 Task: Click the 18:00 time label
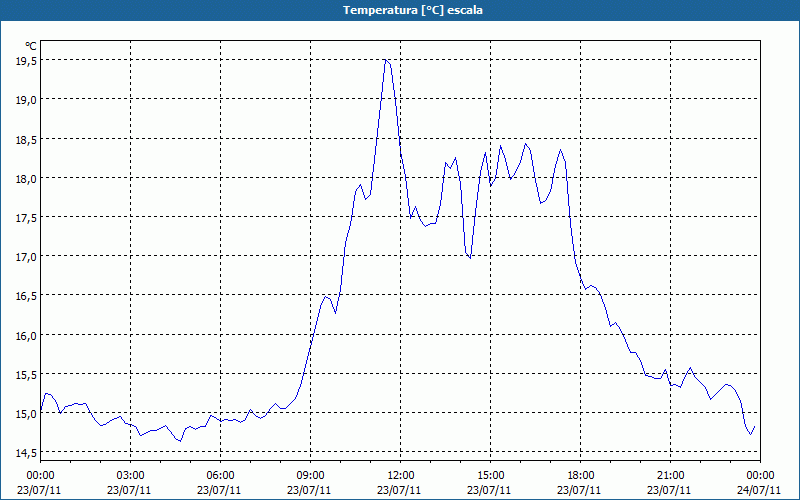[581, 476]
